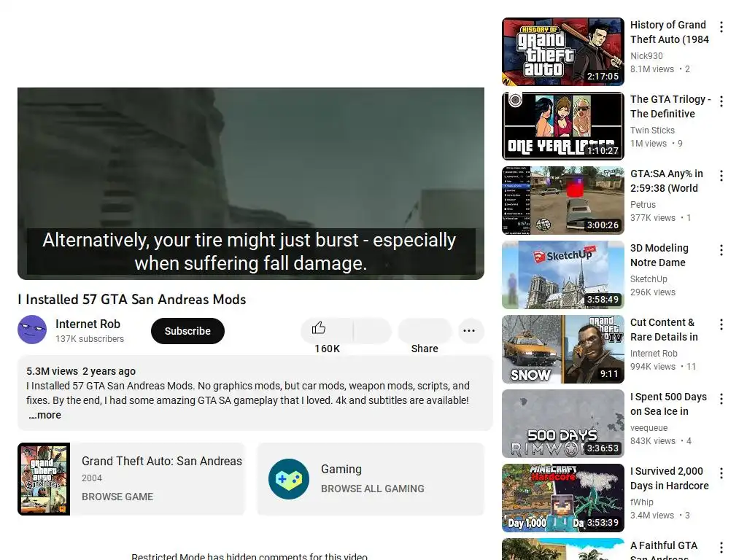Expand description with ...more
Viewport: 747px width, 560px height.
click(44, 415)
